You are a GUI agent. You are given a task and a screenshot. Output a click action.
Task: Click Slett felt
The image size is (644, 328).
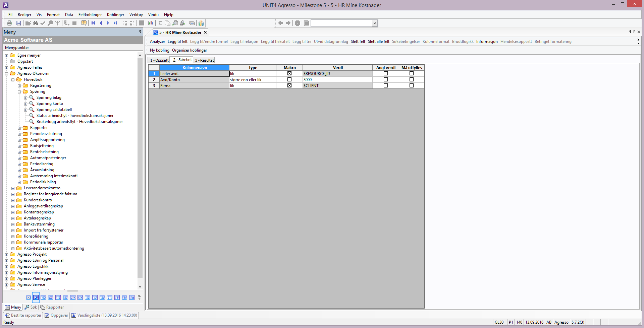tap(358, 42)
